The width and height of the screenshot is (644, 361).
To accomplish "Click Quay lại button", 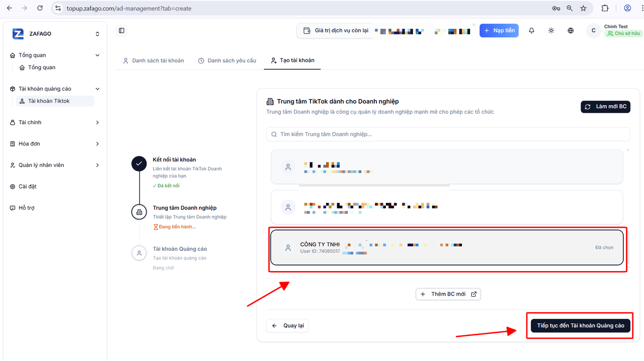I will (288, 326).
